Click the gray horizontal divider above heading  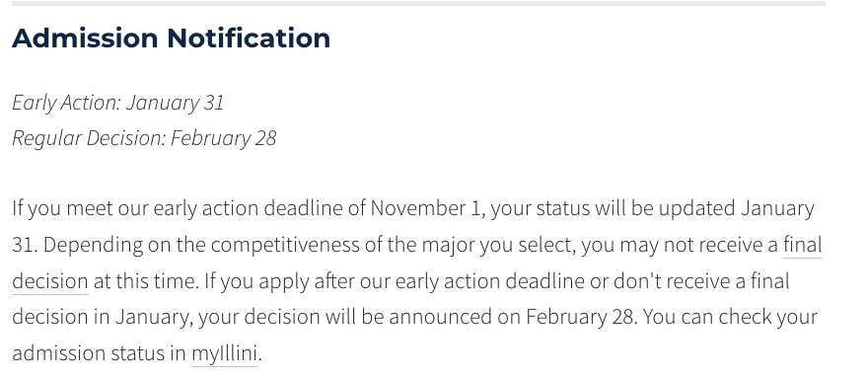[418, 3]
